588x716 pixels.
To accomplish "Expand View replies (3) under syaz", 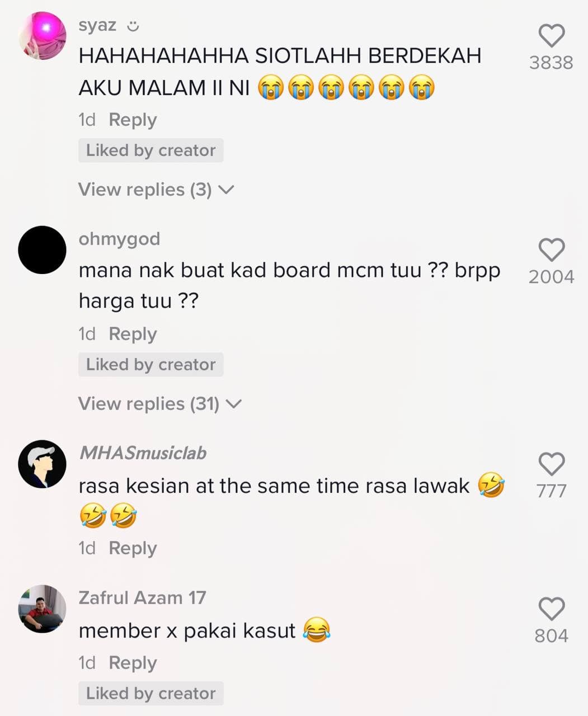I will [156, 190].
